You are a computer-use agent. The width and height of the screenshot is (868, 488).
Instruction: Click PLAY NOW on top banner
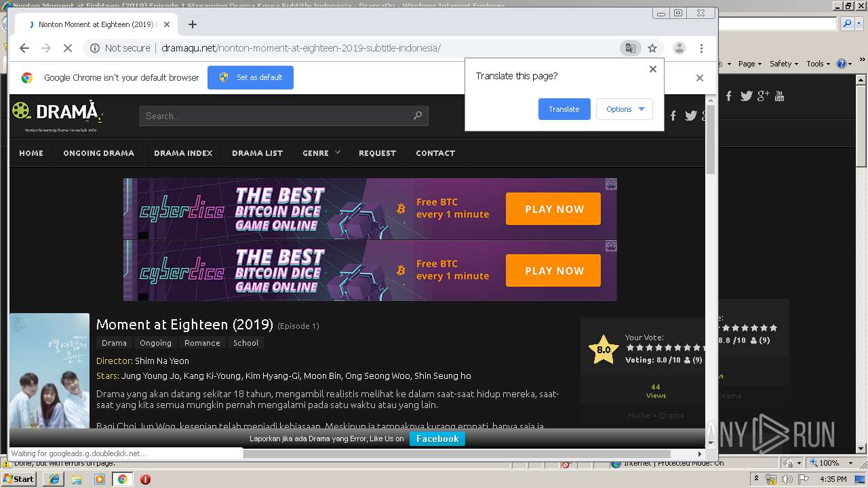[553, 209]
